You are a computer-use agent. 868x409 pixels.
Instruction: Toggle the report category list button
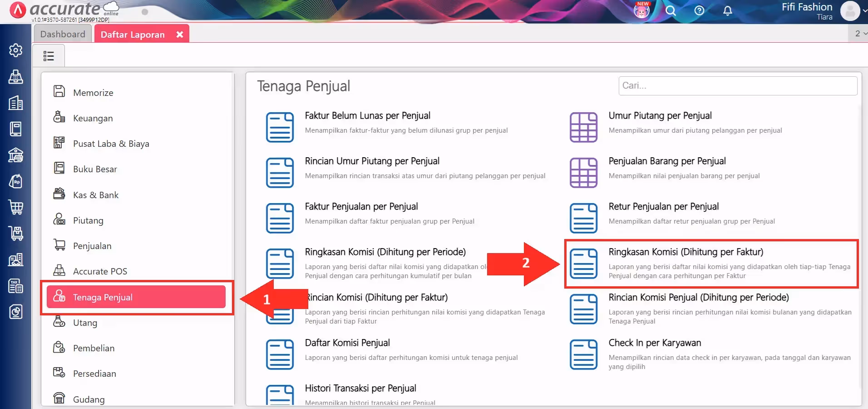(x=49, y=56)
